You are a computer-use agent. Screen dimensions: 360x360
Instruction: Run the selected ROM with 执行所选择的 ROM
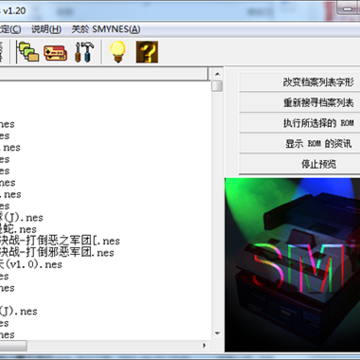pyautogui.click(x=300, y=123)
